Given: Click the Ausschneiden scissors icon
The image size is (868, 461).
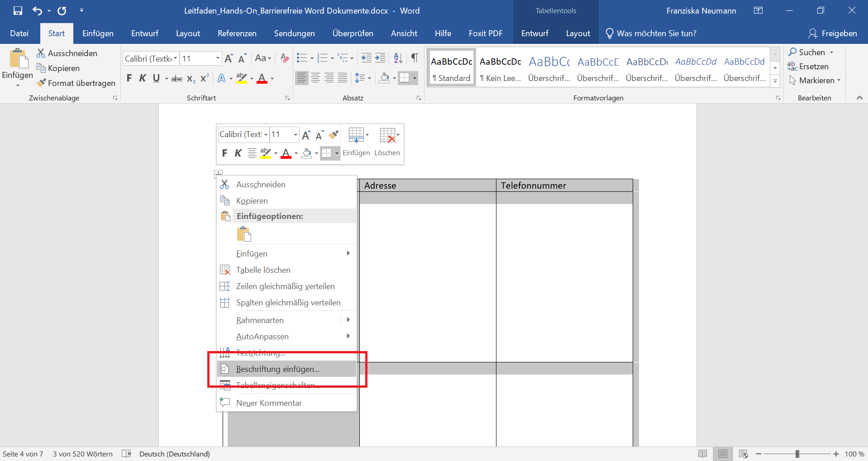Looking at the screenshot, I should tap(41, 52).
